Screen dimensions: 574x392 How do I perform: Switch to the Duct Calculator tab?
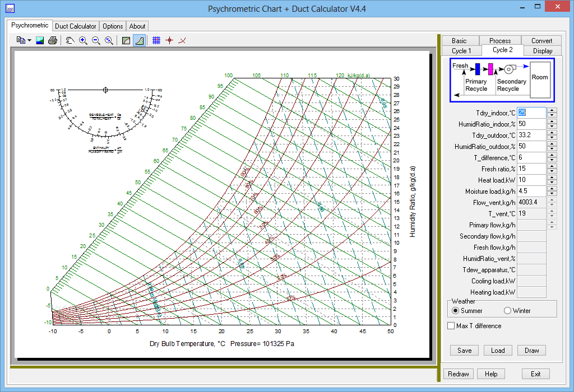click(76, 26)
